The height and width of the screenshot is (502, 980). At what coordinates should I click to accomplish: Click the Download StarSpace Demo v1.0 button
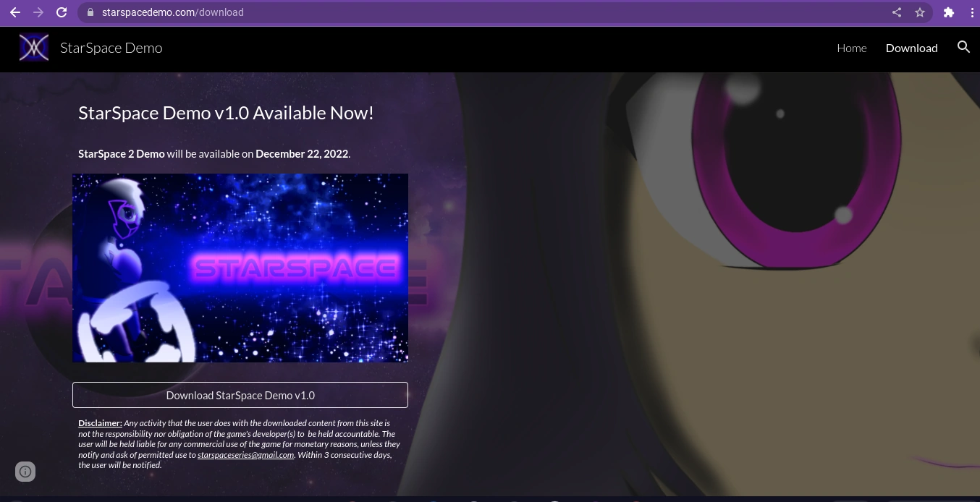(240, 395)
